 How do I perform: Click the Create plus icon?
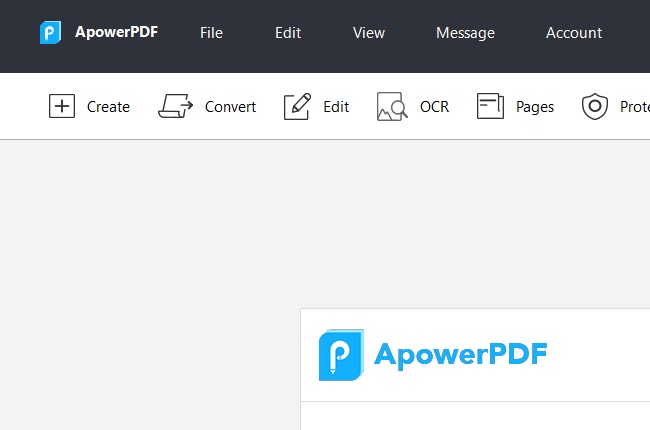tap(62, 106)
